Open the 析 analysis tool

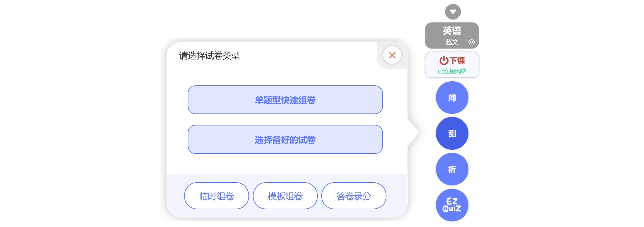click(x=452, y=169)
